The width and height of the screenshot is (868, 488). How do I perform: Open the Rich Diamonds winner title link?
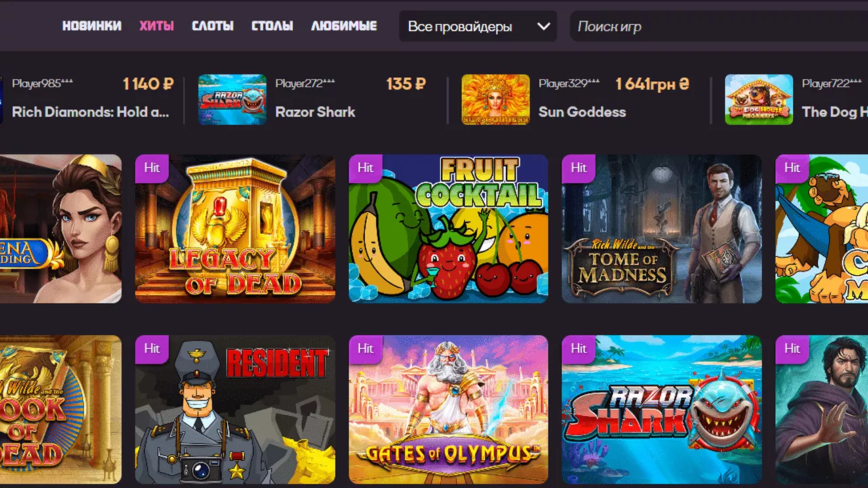pyautogui.click(x=91, y=112)
